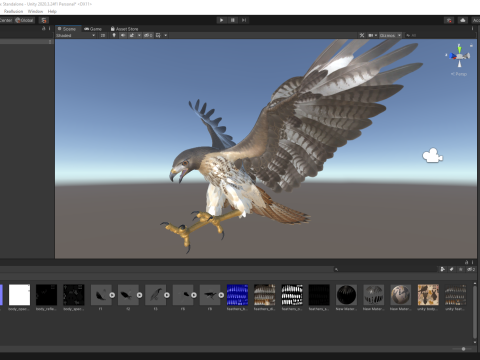Open the Collab/version control icon
The height and width of the screenshot is (360, 480).
449,20
